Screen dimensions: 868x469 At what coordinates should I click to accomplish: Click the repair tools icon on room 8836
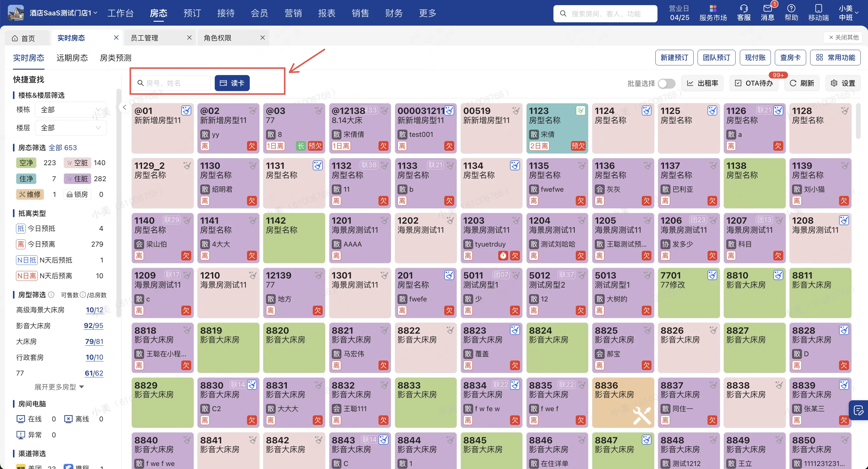pos(641,415)
